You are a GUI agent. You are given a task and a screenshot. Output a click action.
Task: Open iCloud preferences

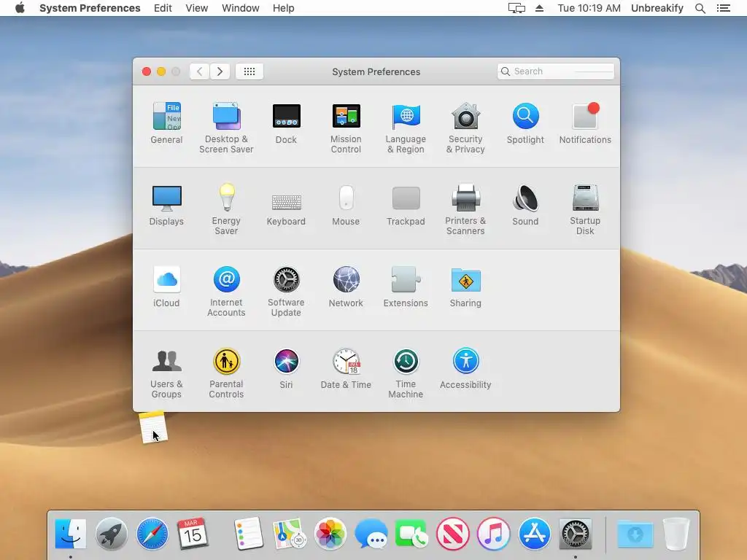(166, 287)
